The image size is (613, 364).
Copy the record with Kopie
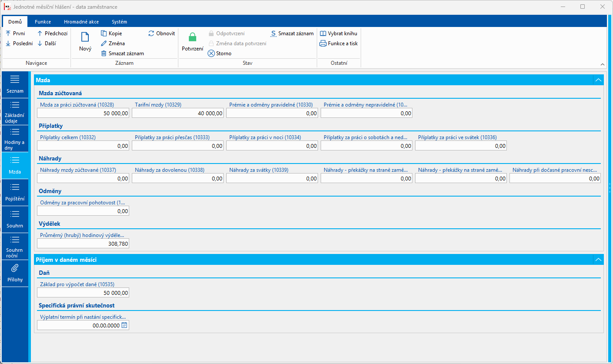click(111, 33)
